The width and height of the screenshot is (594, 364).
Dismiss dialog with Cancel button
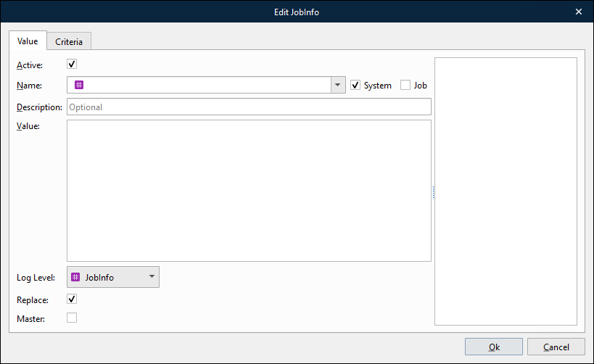point(556,347)
